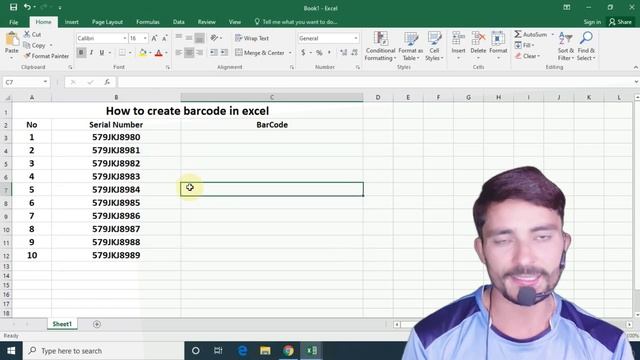The height and width of the screenshot is (360, 640).
Task: Click the Undo arrow icon
Action: coord(27,7)
